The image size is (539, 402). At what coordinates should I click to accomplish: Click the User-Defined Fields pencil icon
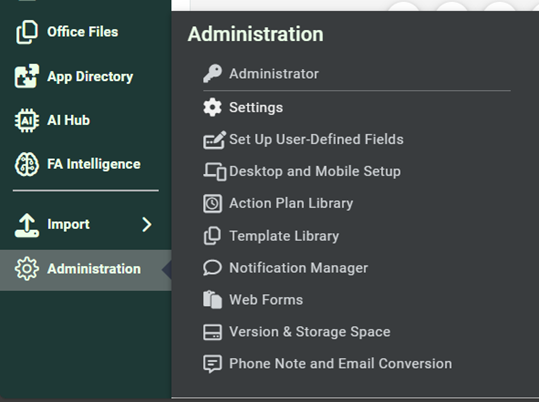[x=214, y=140]
